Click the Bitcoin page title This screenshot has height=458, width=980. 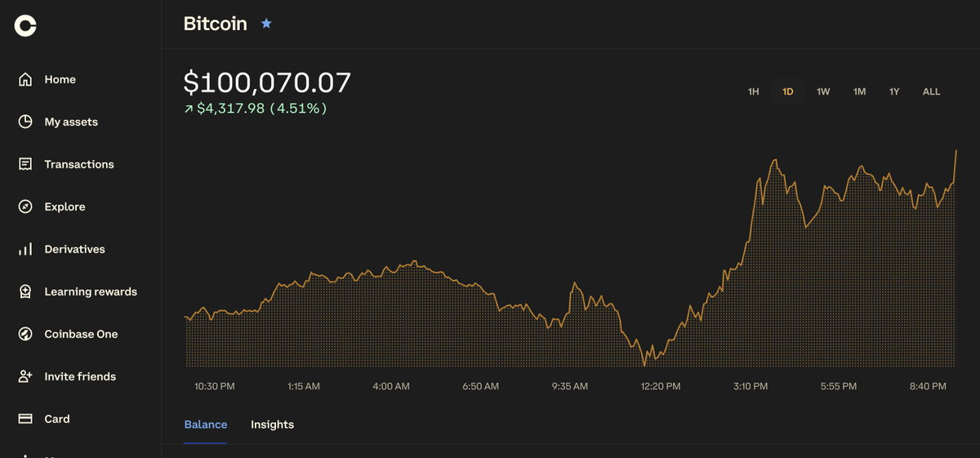(x=216, y=24)
